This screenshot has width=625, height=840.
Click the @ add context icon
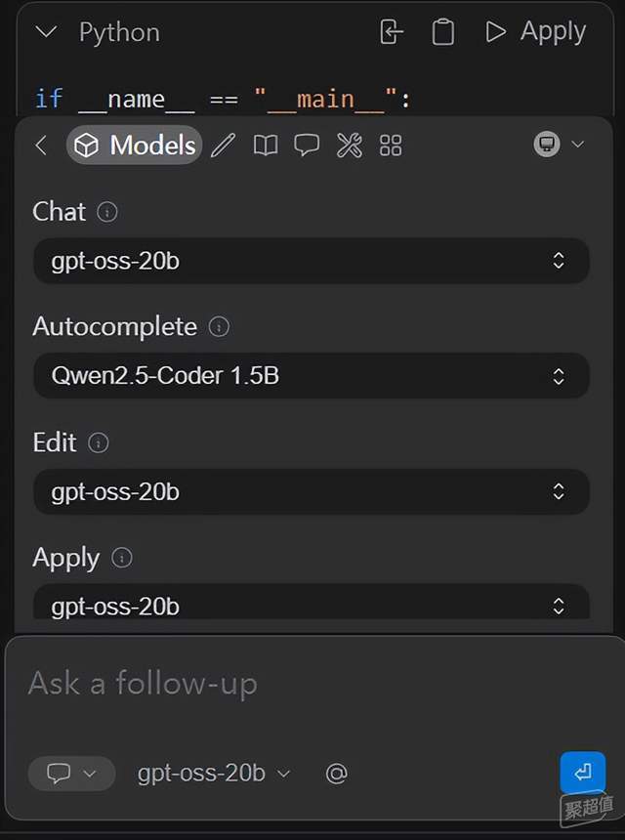coord(336,774)
